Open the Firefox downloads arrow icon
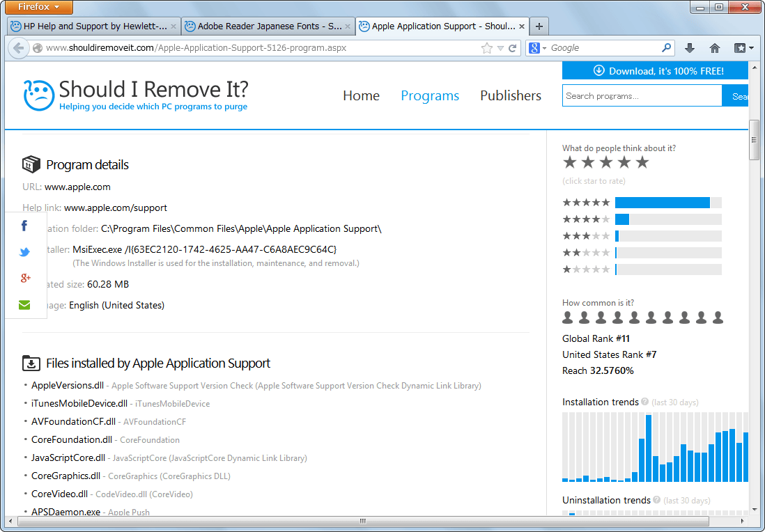Screen dimensions: 765x532 pos(689,48)
